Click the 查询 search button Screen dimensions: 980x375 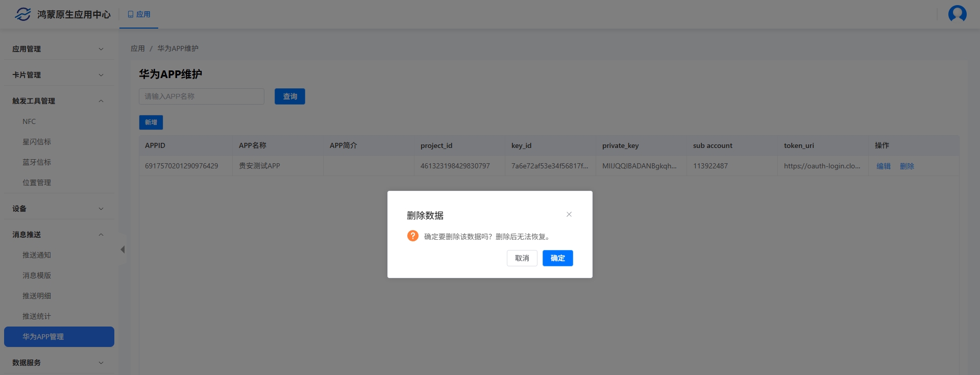tap(290, 96)
